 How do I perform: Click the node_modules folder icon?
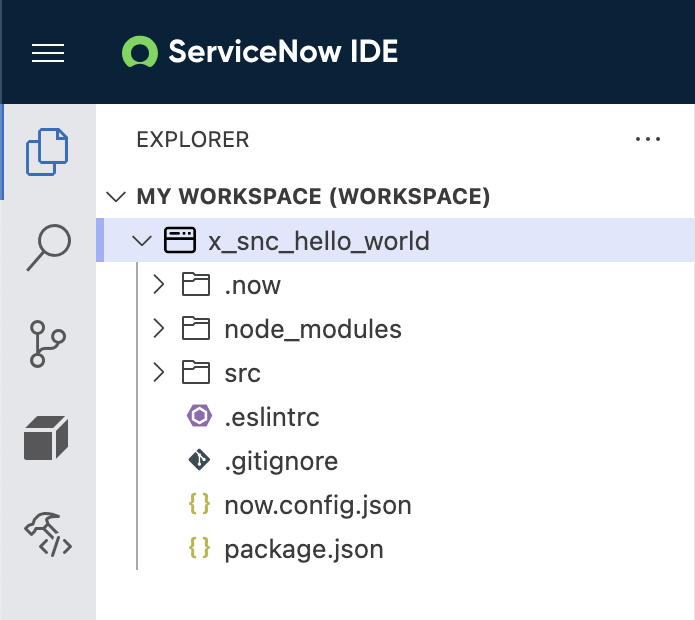tap(196, 328)
